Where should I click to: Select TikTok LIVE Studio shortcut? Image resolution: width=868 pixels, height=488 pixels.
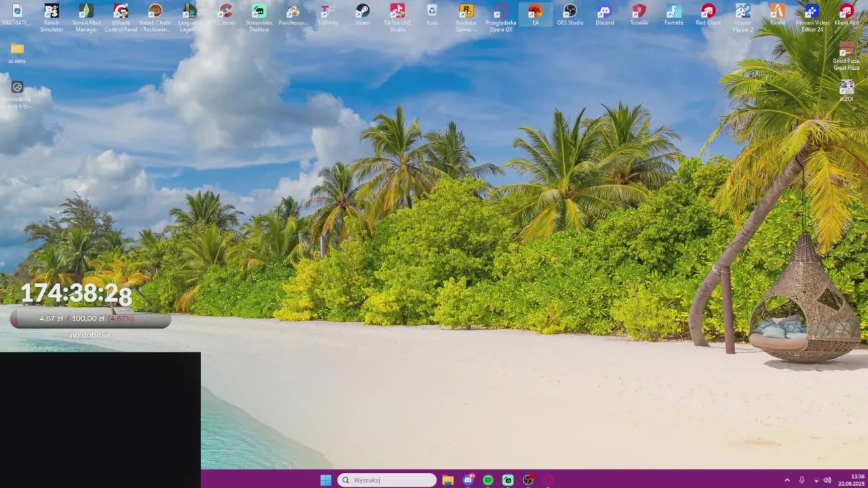pos(397,18)
